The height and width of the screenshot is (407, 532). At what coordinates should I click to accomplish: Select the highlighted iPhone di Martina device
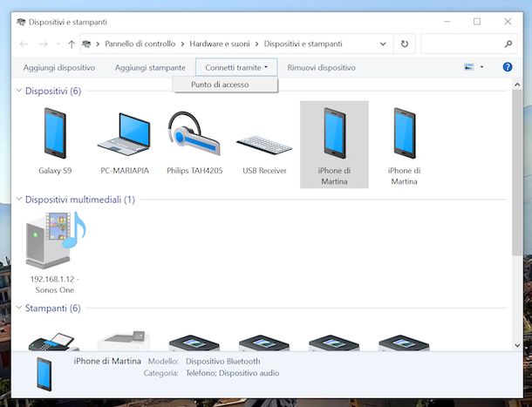(334, 144)
